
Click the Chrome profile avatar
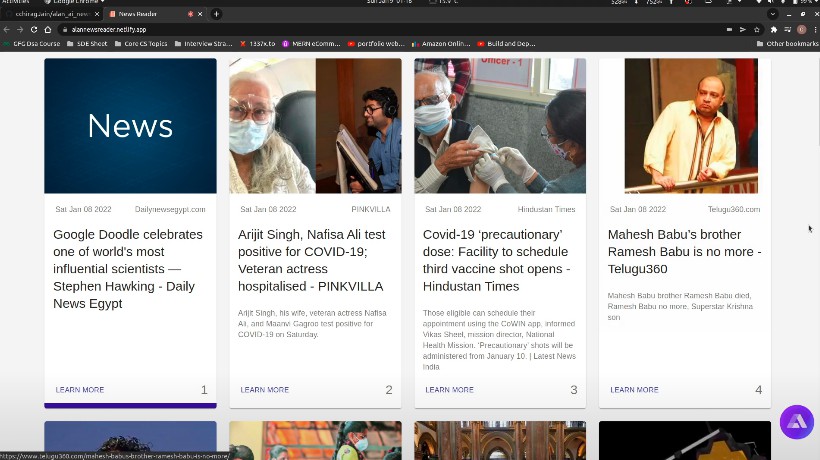pyautogui.click(x=800, y=30)
